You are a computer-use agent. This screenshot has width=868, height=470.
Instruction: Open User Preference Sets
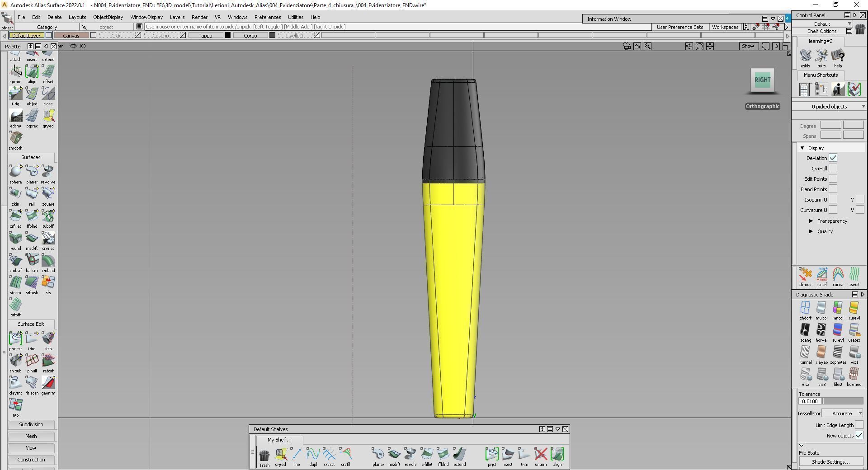[x=679, y=27]
